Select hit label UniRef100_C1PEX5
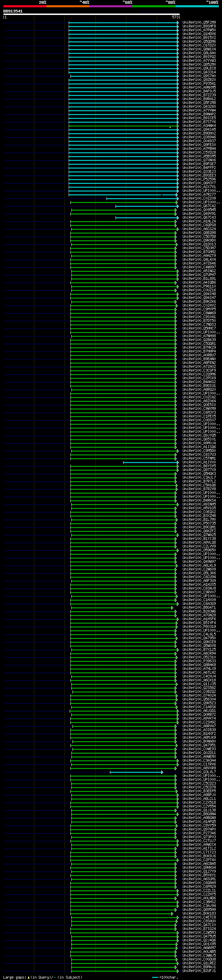222x980 pixels. pos(199,416)
